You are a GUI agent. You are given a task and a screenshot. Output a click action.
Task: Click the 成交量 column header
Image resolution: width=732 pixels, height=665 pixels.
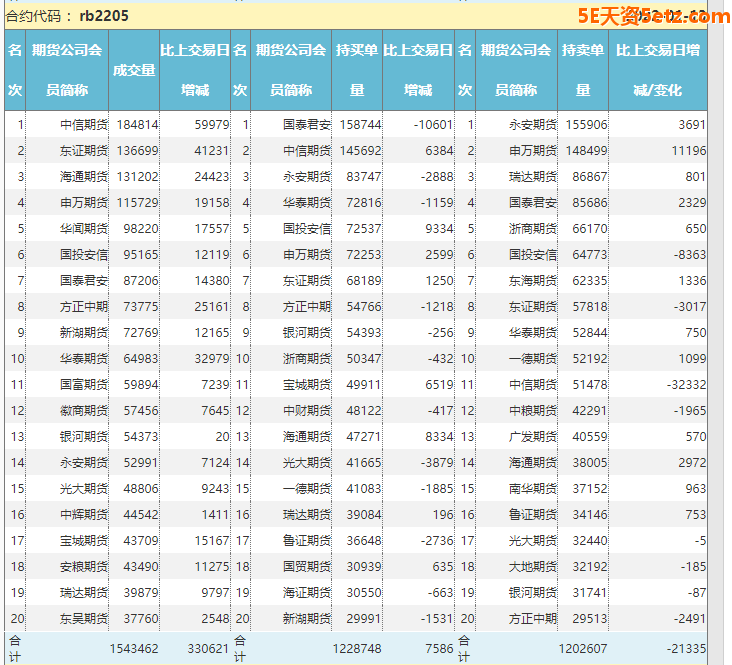[x=134, y=70]
